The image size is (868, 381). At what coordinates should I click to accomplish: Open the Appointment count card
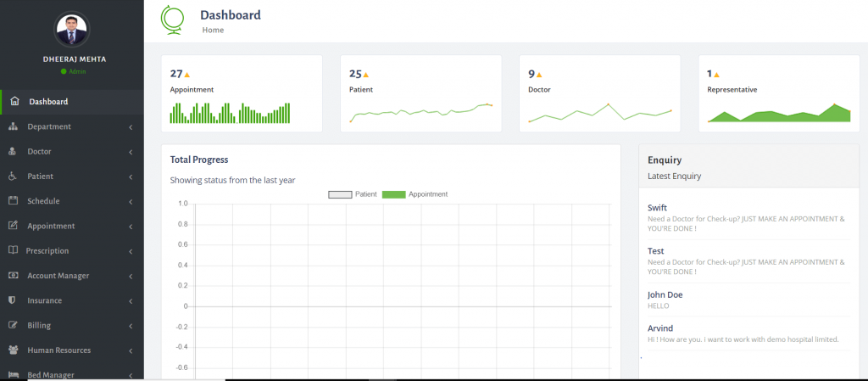tap(242, 93)
